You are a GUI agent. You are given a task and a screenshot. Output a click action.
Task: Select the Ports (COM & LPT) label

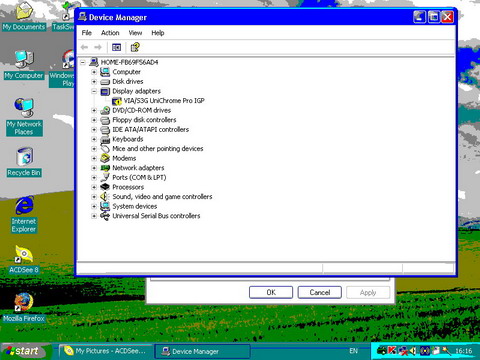139,178
